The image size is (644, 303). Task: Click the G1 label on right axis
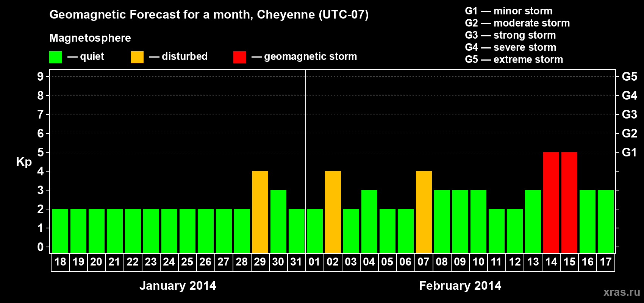tap(630, 152)
